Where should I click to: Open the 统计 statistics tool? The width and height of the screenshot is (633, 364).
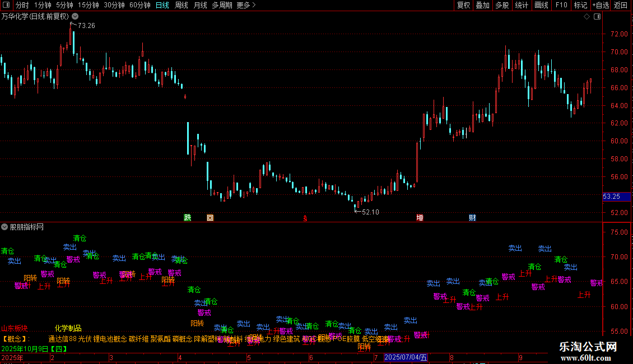pyautogui.click(x=522, y=5)
